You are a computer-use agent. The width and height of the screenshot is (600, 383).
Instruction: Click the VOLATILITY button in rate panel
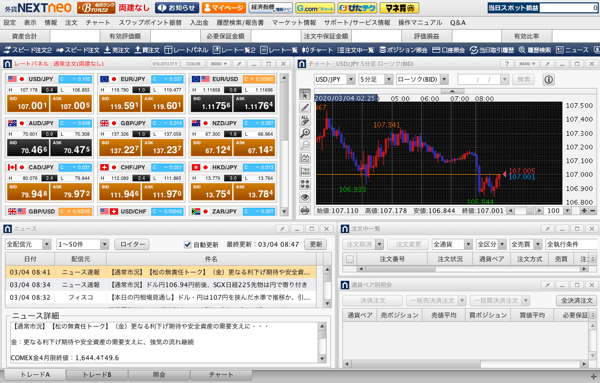pyautogui.click(x=165, y=64)
